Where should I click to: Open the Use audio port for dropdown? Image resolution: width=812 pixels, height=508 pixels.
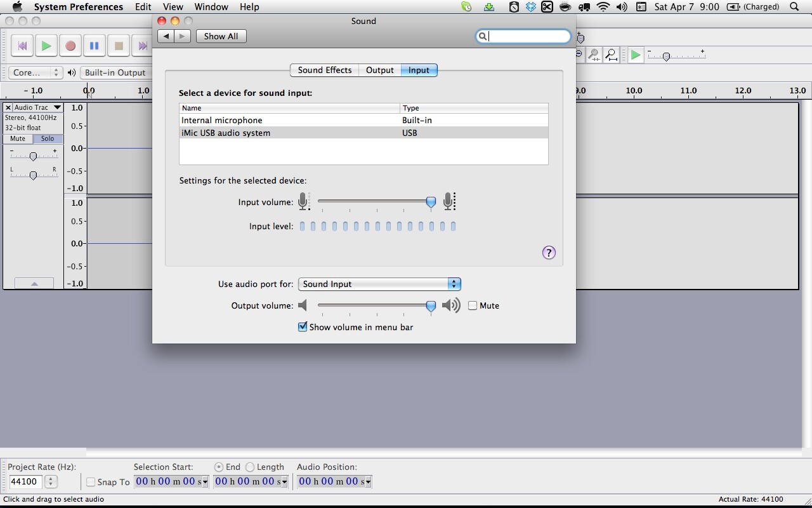click(380, 284)
